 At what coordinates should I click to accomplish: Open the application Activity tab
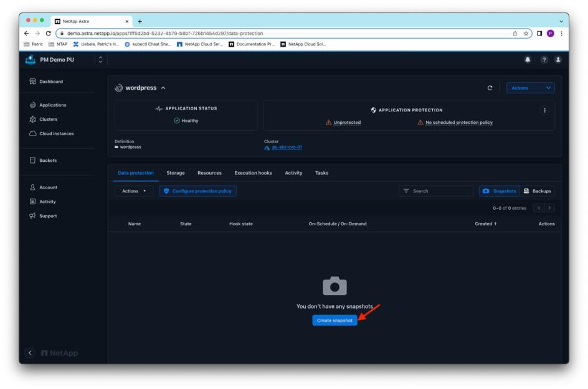coord(293,173)
